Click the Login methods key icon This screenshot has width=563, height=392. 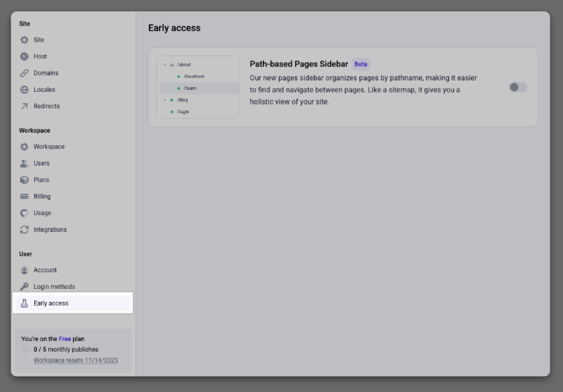point(23,286)
